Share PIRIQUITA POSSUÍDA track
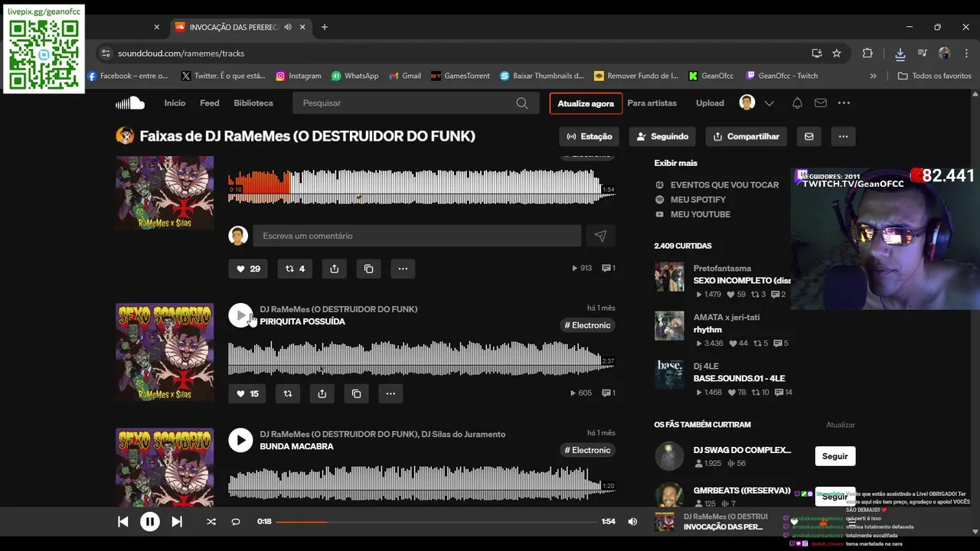Image resolution: width=980 pixels, height=551 pixels. (322, 393)
